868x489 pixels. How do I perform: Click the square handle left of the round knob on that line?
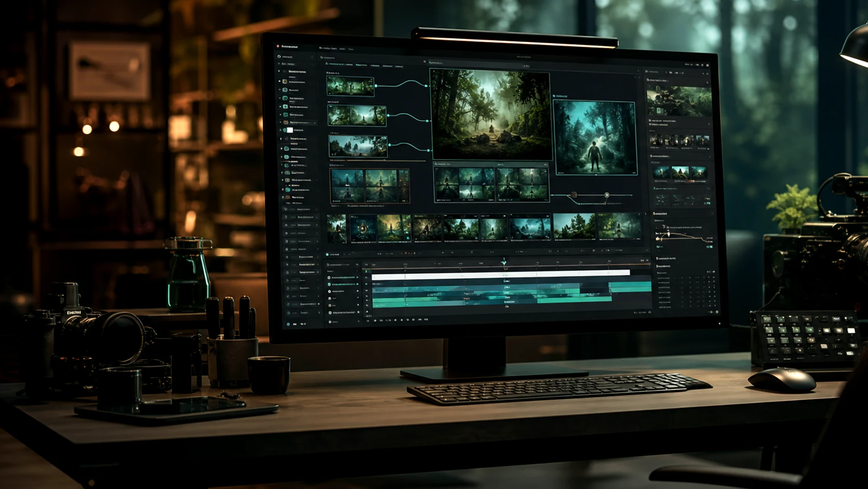[x=574, y=195]
